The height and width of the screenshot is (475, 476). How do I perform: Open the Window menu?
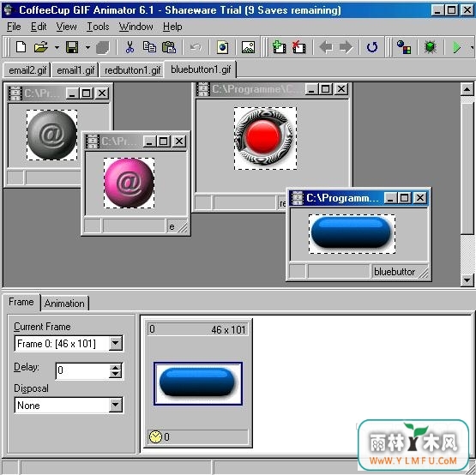click(136, 27)
